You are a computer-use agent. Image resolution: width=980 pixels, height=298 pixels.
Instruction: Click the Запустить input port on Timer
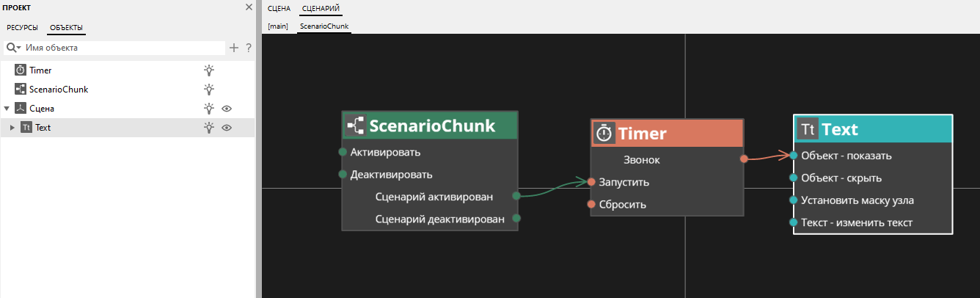(x=591, y=182)
